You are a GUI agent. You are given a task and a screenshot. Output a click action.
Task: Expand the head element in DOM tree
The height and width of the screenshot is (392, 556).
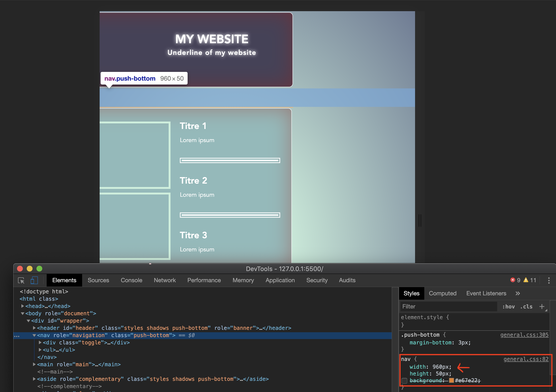(x=23, y=306)
